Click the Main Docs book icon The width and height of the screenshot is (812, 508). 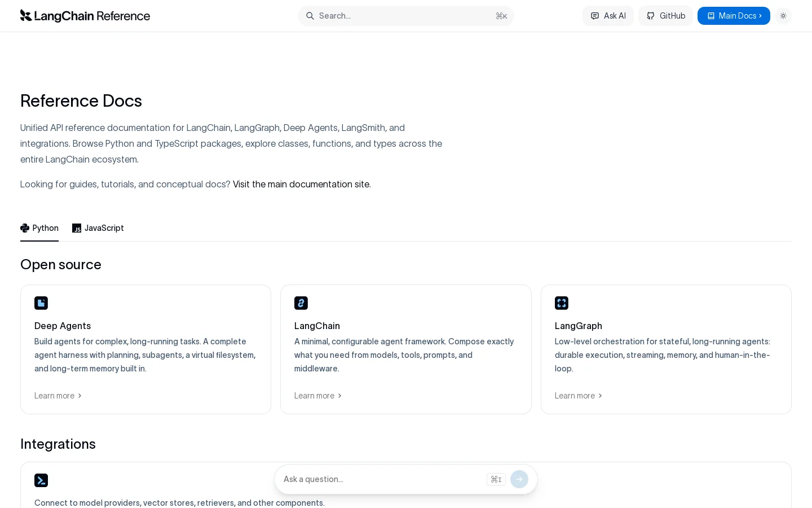[x=711, y=16]
